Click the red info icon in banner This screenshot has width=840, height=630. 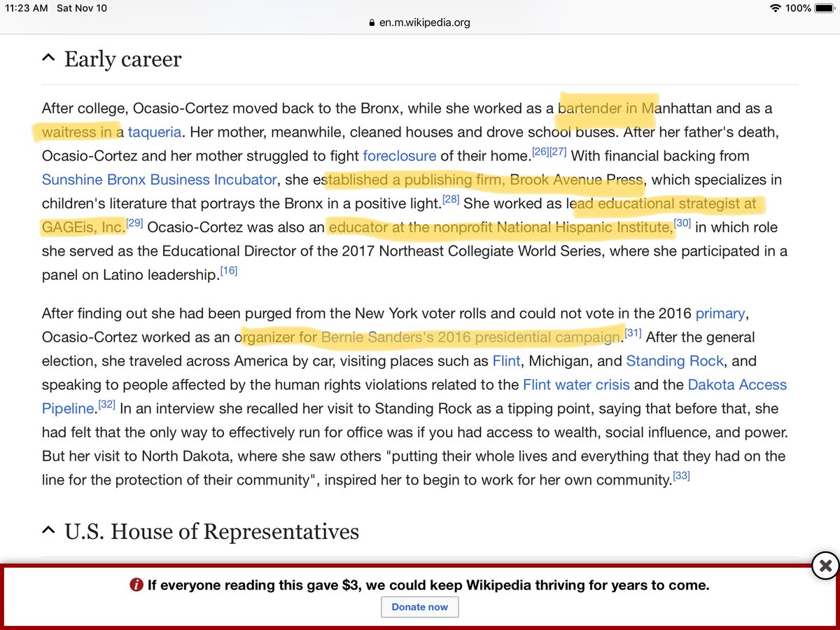(x=136, y=585)
